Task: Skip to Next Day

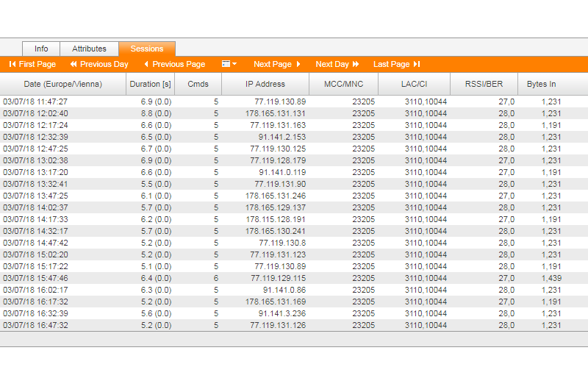Action: pos(337,65)
